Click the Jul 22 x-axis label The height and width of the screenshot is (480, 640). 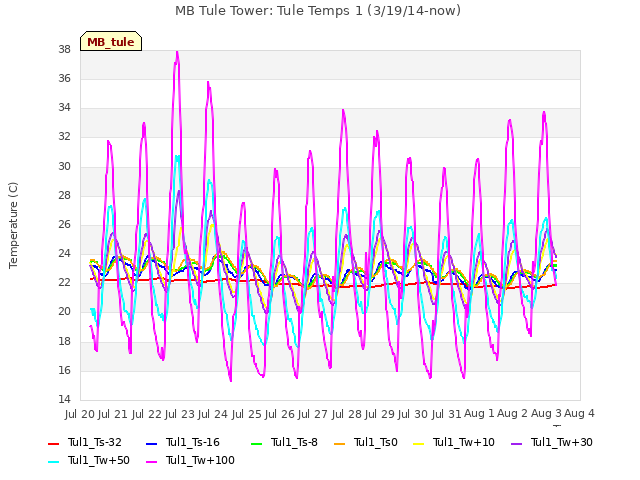[147, 414]
